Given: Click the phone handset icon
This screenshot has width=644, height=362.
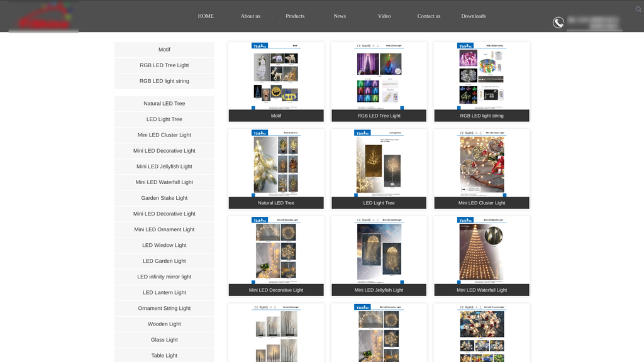Looking at the screenshot, I should [x=558, y=23].
